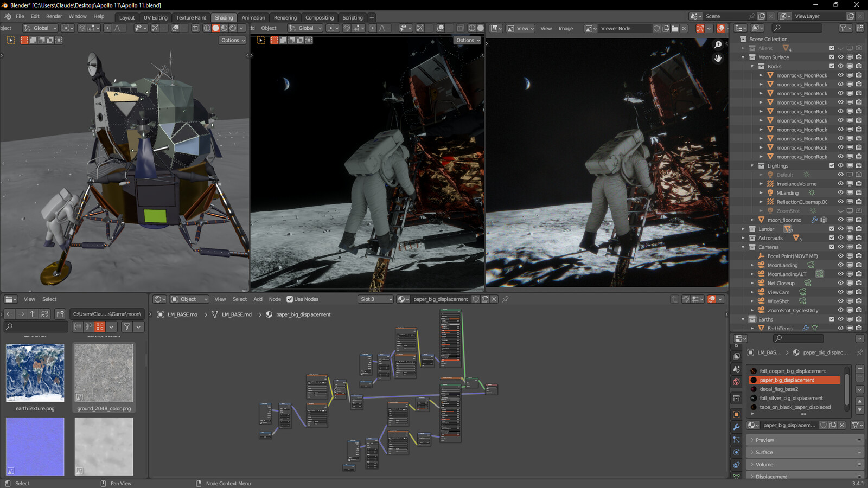This screenshot has height=488, width=868.
Task: Create new folder in file browser
Action: pos(60,314)
